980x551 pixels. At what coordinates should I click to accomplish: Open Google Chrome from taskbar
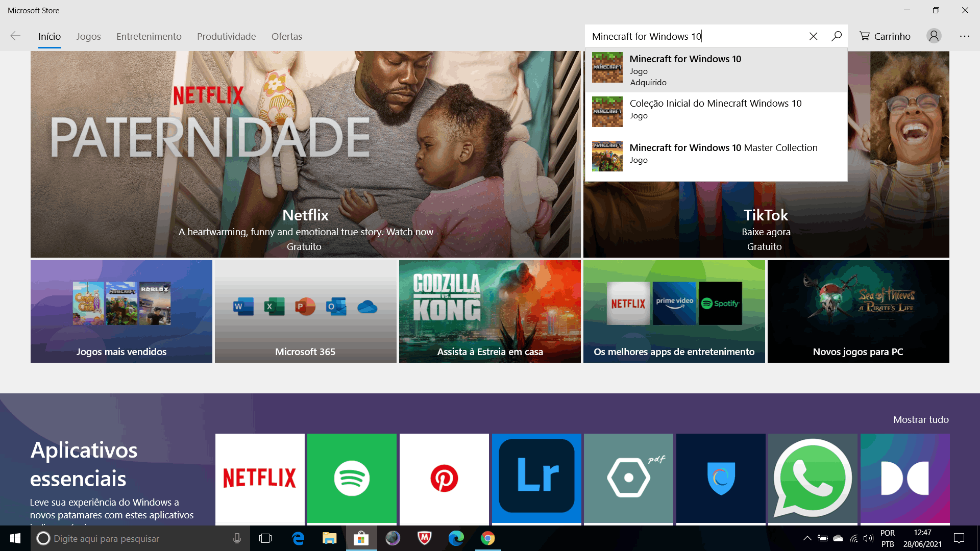[488, 538]
